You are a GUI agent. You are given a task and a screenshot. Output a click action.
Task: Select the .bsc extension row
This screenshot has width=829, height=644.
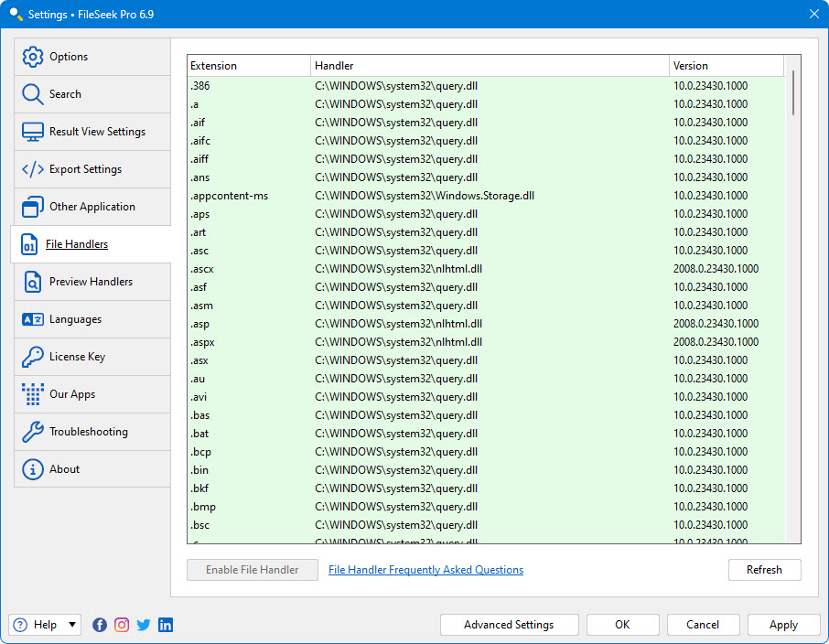pyautogui.click(x=486, y=525)
